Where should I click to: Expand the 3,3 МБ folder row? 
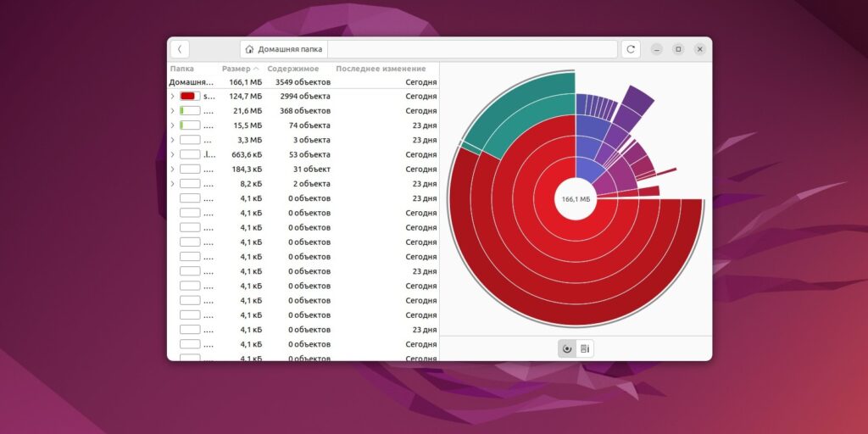click(x=172, y=140)
